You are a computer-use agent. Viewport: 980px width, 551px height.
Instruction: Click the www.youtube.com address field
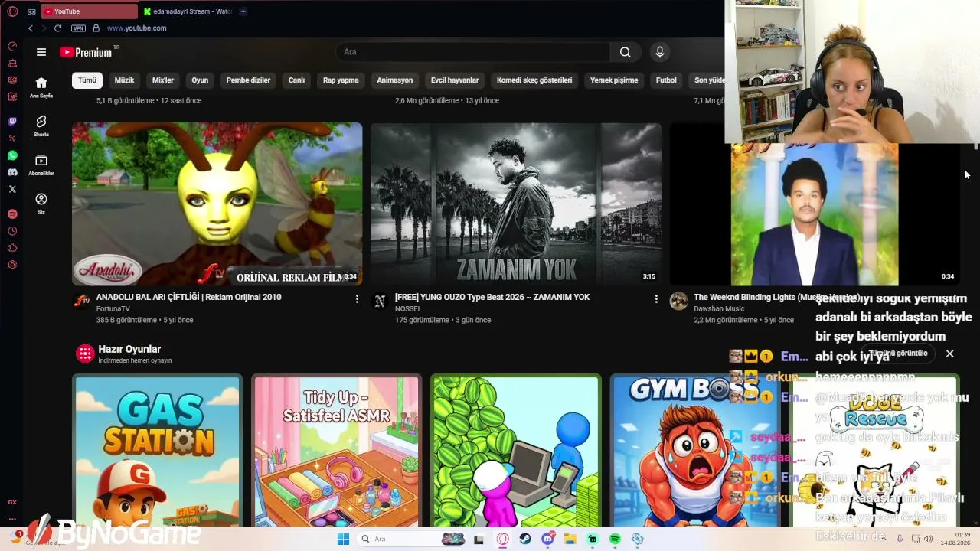coord(136,28)
